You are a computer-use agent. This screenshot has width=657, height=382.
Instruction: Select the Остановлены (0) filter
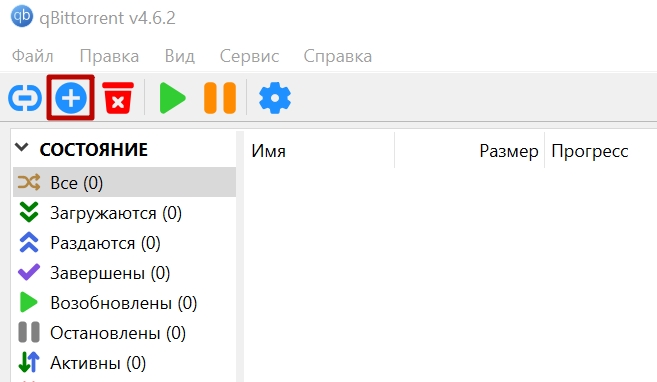[124, 333]
